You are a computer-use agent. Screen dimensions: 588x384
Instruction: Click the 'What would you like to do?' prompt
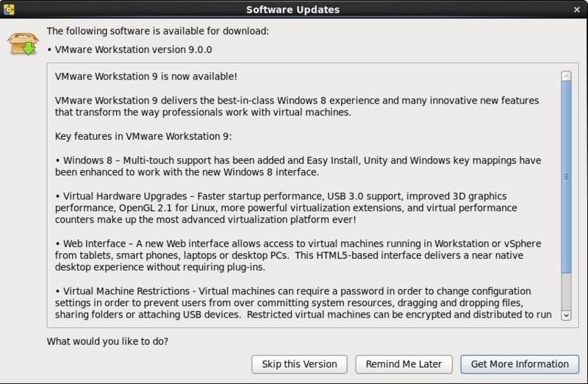point(107,341)
